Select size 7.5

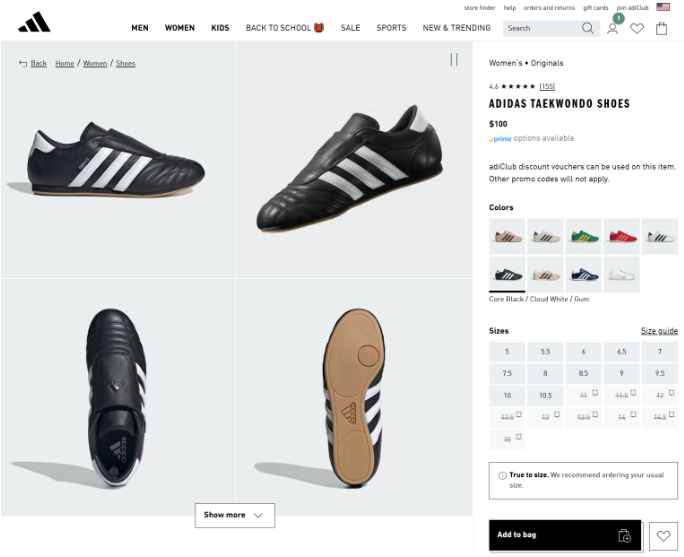[x=507, y=373]
